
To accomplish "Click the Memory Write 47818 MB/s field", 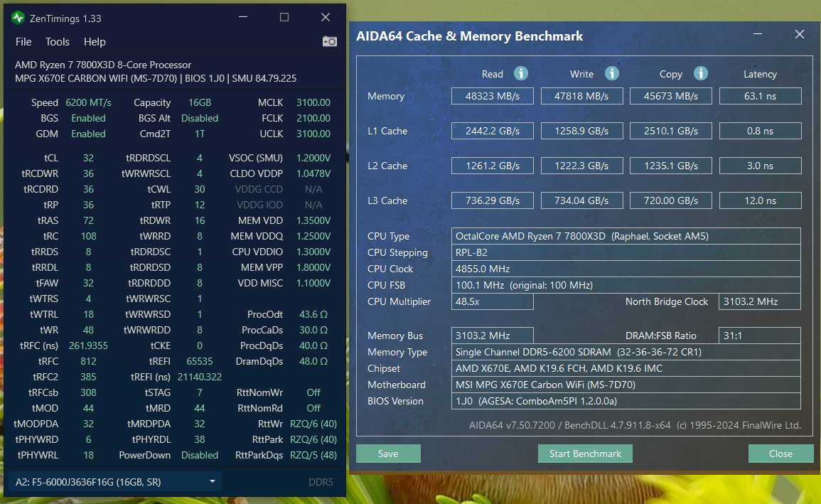I will pyautogui.click(x=581, y=96).
